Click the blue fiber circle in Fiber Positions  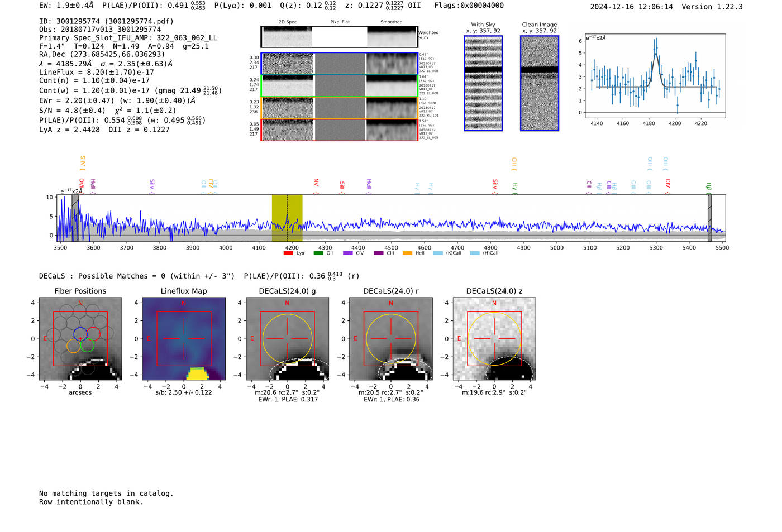coord(80,334)
